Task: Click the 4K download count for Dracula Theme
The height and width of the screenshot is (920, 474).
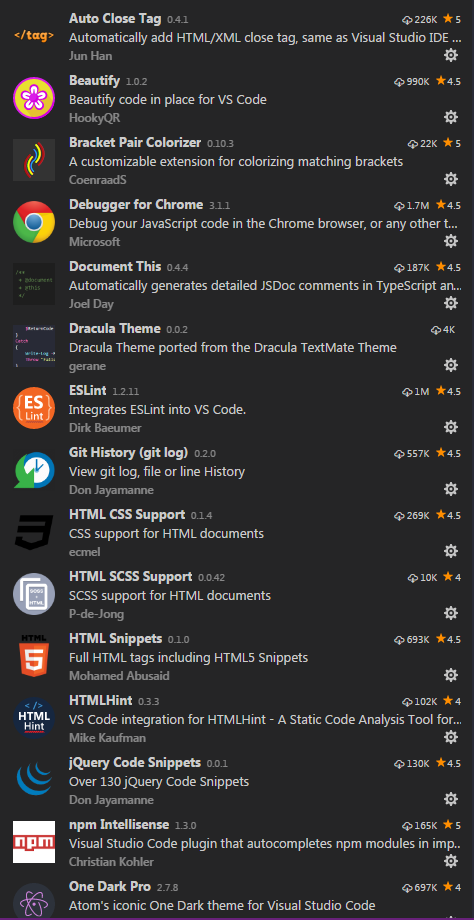Action: (443, 330)
